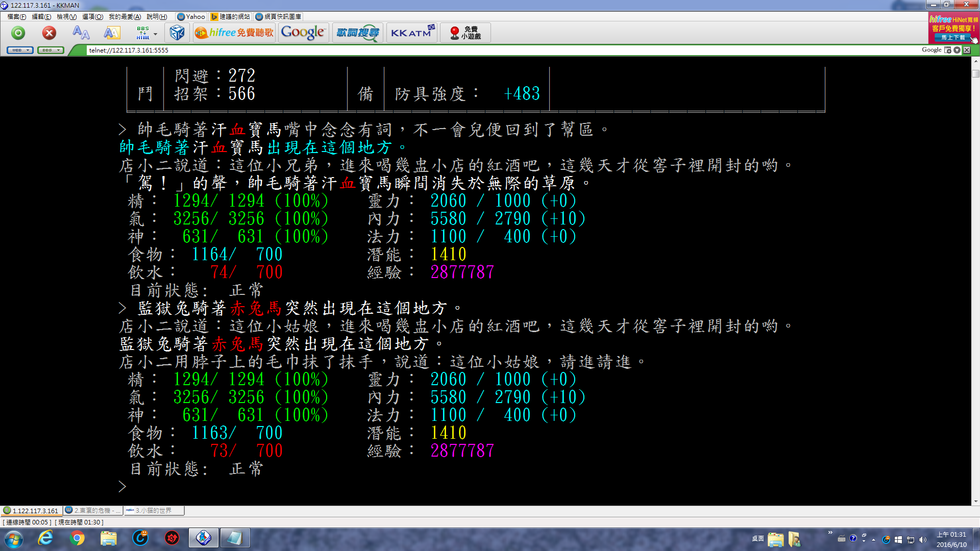Open Chrome from the Windows taskbar
The width and height of the screenshot is (980, 551).
point(77,538)
